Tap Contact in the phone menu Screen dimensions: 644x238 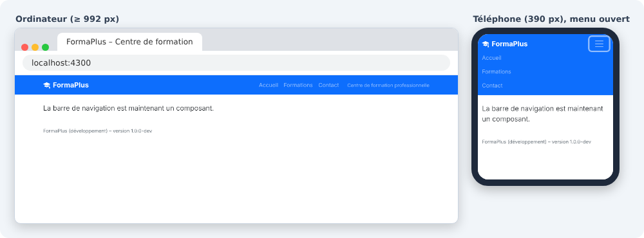tap(492, 86)
